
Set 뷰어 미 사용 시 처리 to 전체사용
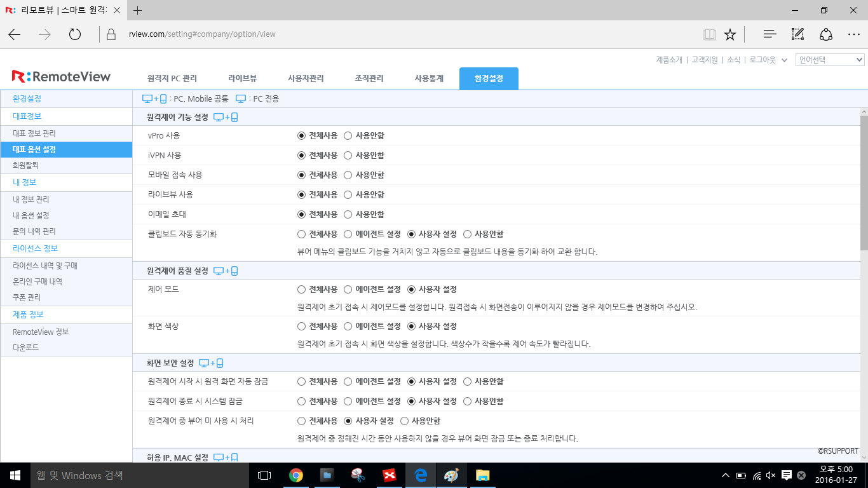point(301,421)
